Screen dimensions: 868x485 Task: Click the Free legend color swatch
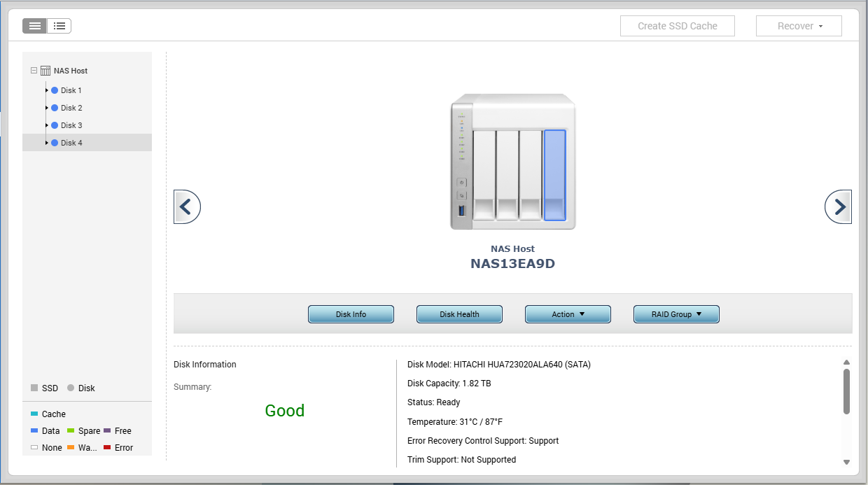coord(107,430)
